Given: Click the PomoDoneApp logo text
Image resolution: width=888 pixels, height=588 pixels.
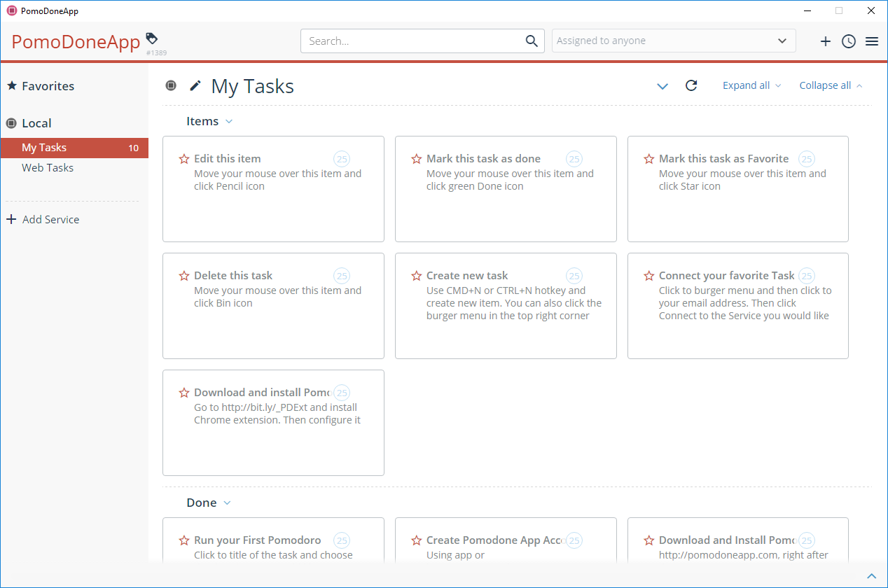Looking at the screenshot, I should 76,41.
